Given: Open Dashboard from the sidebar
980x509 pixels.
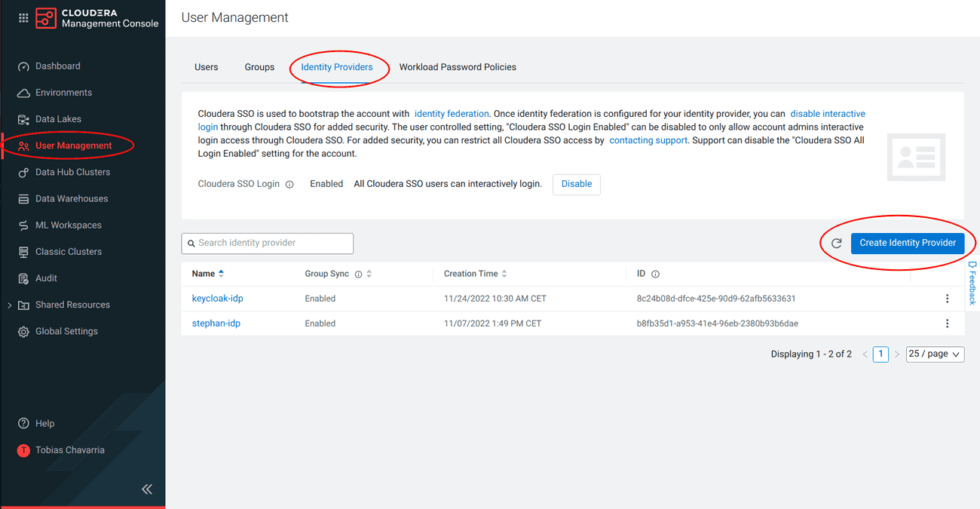Looking at the screenshot, I should click(x=57, y=66).
